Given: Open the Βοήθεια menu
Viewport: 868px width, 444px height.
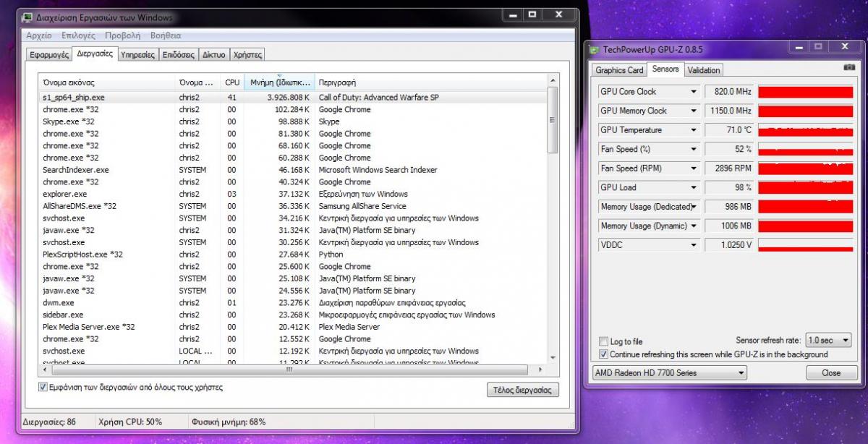Looking at the screenshot, I should tap(166, 35).
